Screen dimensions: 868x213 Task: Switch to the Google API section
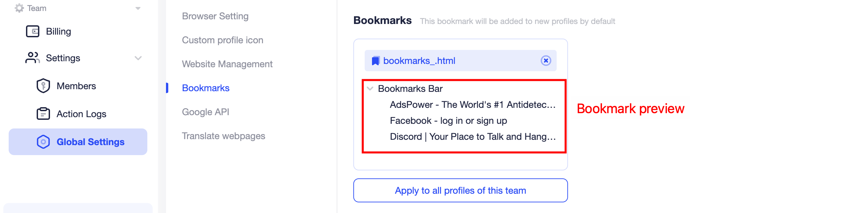206,112
